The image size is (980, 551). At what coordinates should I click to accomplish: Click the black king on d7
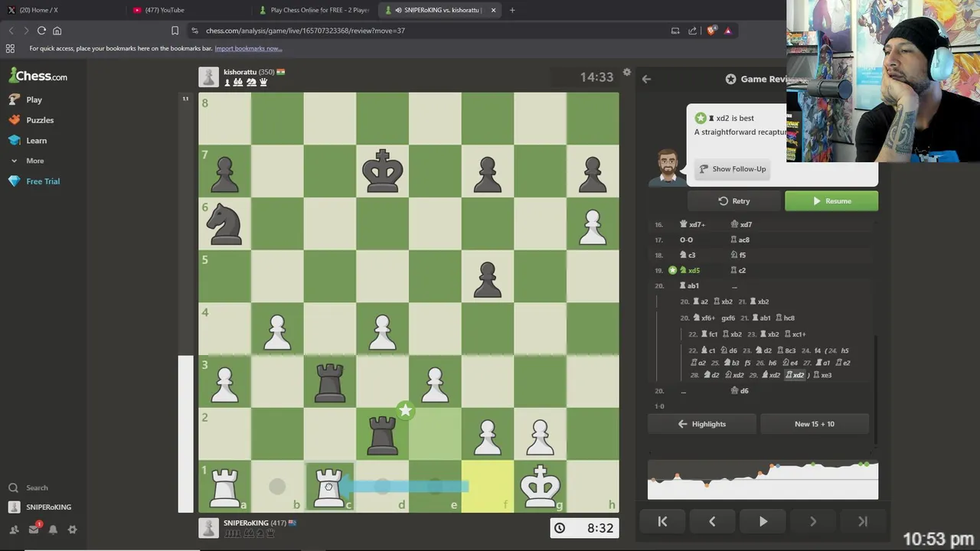click(382, 171)
